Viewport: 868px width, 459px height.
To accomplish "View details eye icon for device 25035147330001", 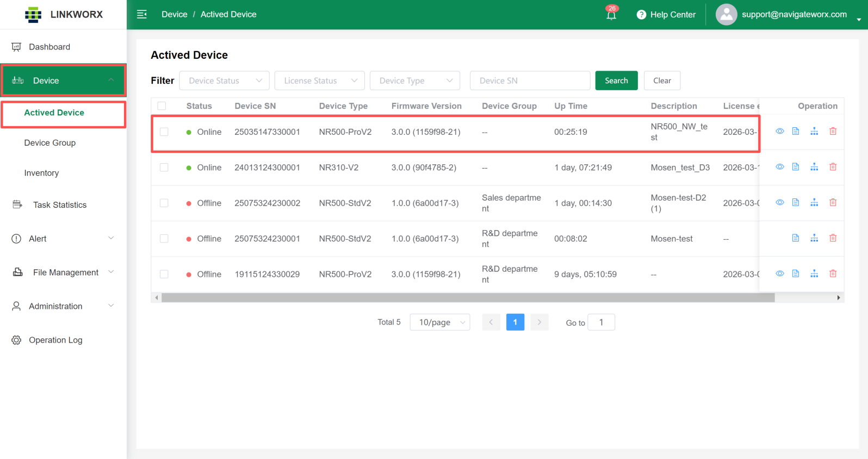I will pos(779,132).
